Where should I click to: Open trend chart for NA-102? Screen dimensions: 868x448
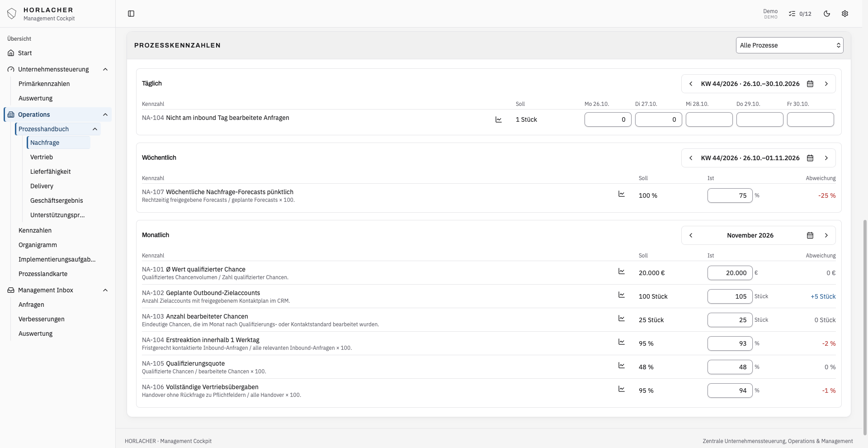pos(622,295)
